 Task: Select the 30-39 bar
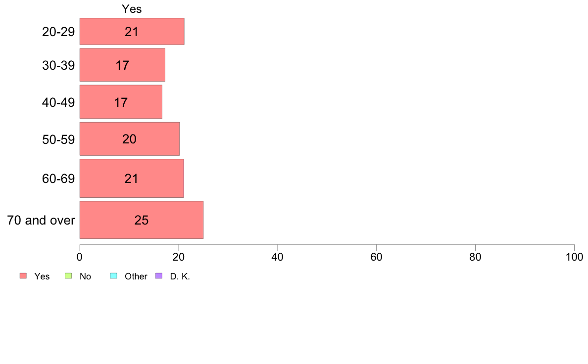pyautogui.click(x=122, y=65)
